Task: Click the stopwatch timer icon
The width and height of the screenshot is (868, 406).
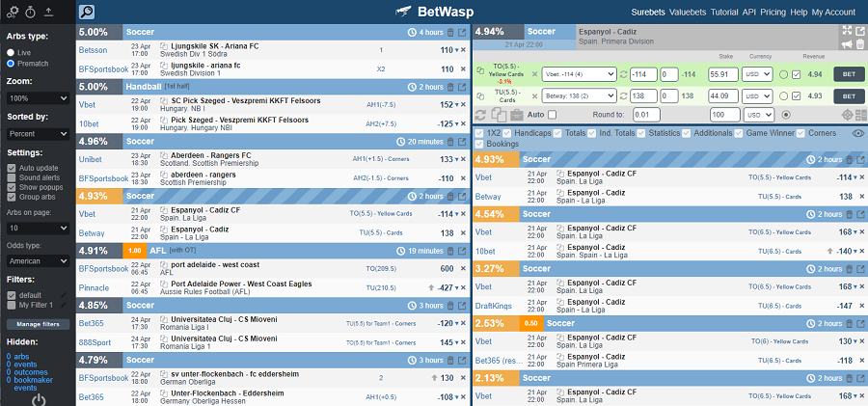Action: point(31,11)
